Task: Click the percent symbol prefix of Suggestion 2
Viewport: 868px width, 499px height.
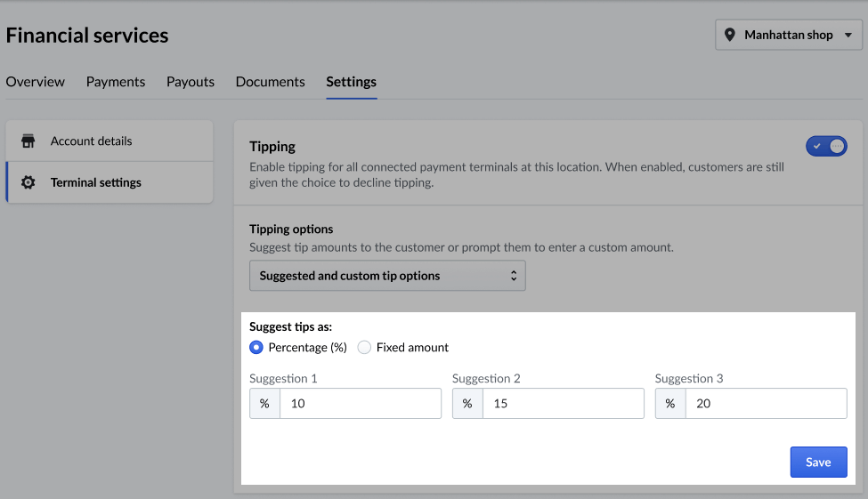Action: pyautogui.click(x=467, y=404)
